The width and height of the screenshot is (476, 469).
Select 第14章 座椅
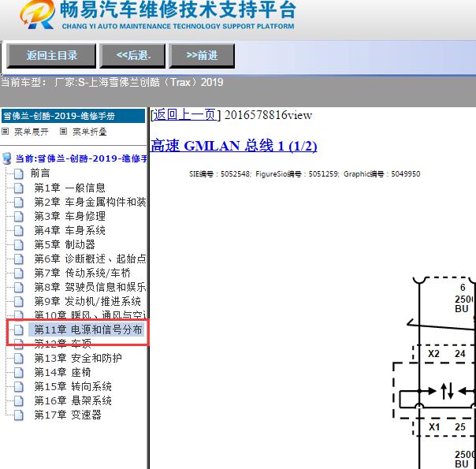coord(62,372)
